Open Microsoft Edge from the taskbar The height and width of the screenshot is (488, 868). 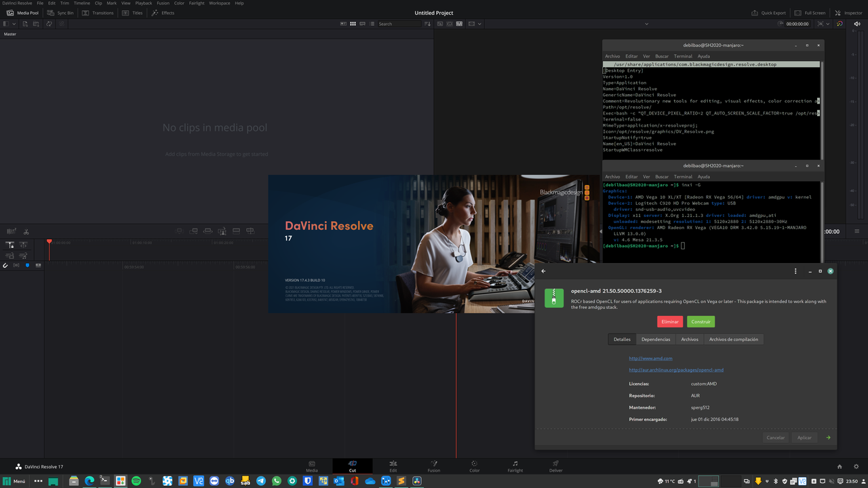pyautogui.click(x=90, y=481)
